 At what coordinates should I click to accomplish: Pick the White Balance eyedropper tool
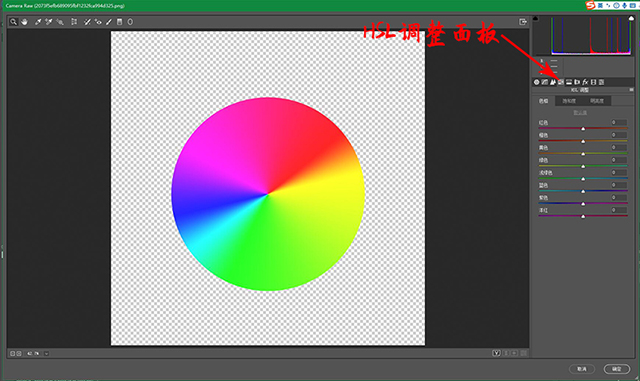[38, 22]
